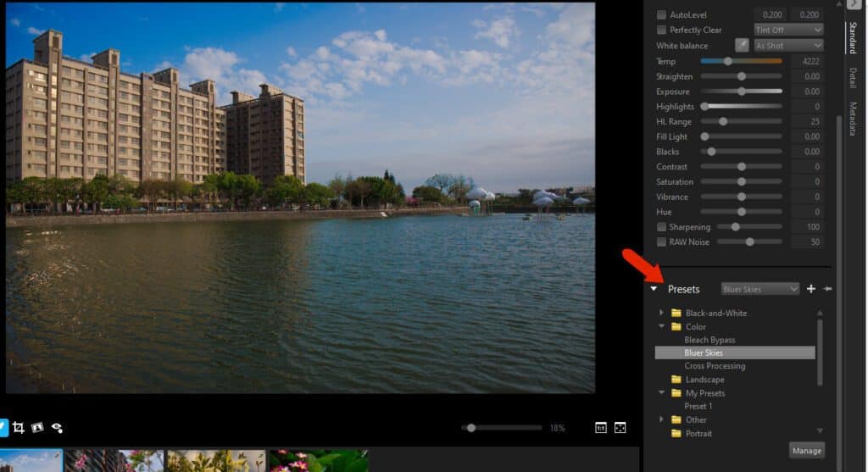Viewport: 868px width, 472px height.
Task: Click the pin icon beside Presets dropdown
Action: coord(827,289)
